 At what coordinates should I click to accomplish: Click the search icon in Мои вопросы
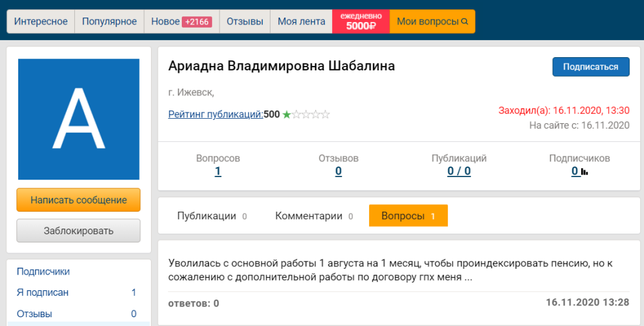(465, 22)
